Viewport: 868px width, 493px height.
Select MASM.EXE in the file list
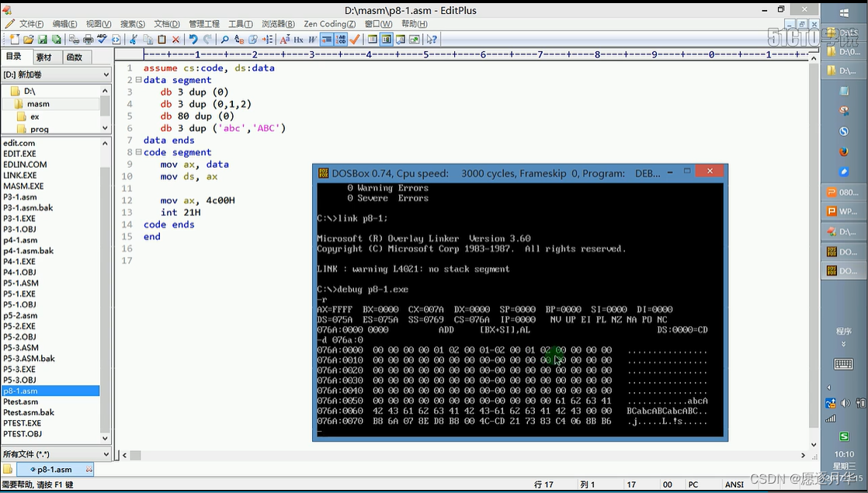point(23,186)
